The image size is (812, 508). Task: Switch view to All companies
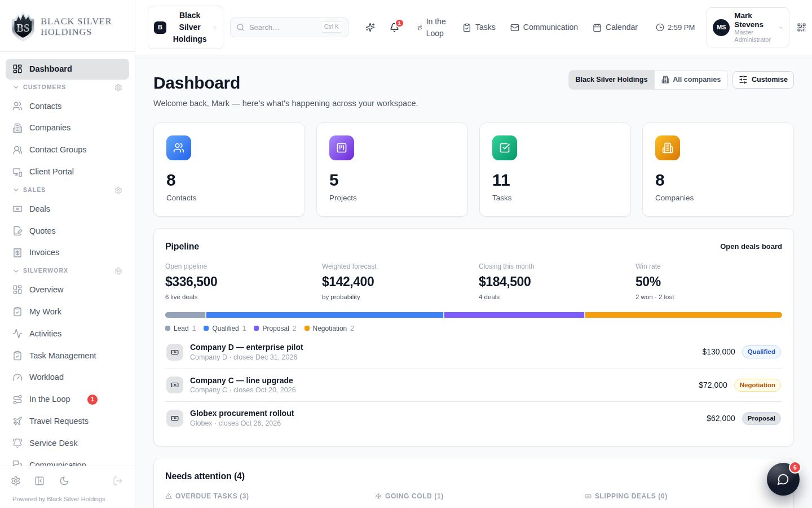(x=691, y=80)
